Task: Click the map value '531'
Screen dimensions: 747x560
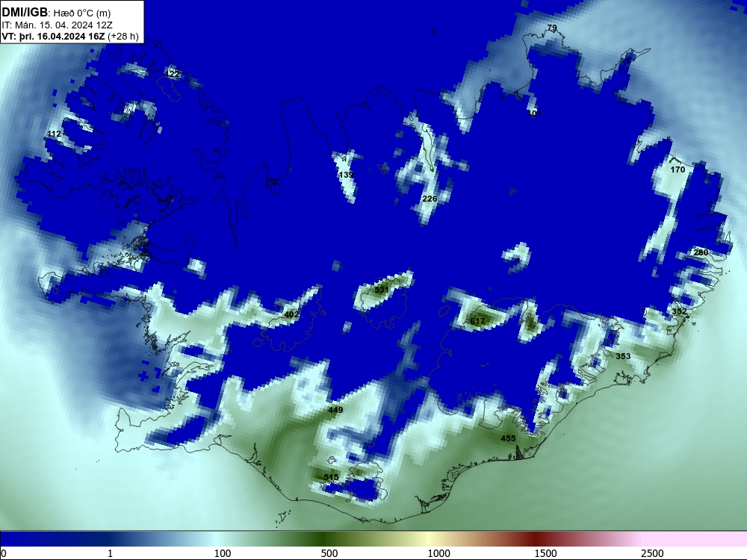Action: (x=382, y=290)
